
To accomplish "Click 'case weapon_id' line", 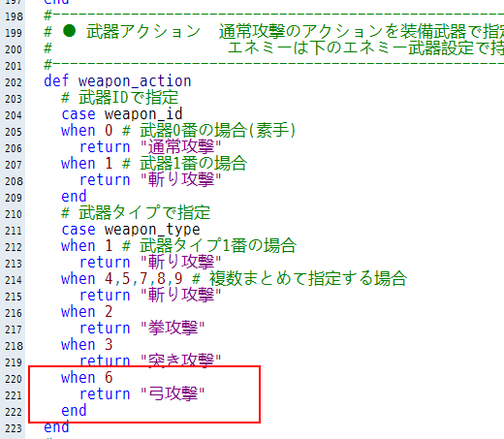I will coord(122,114).
